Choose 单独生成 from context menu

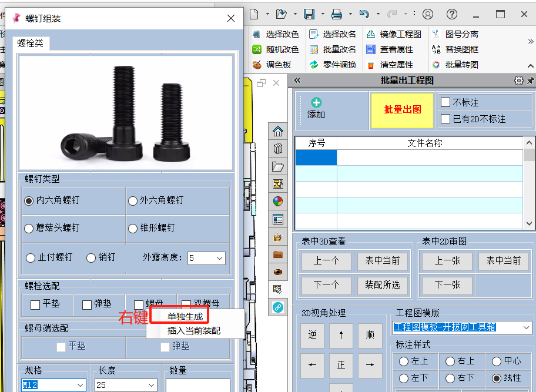(x=185, y=317)
